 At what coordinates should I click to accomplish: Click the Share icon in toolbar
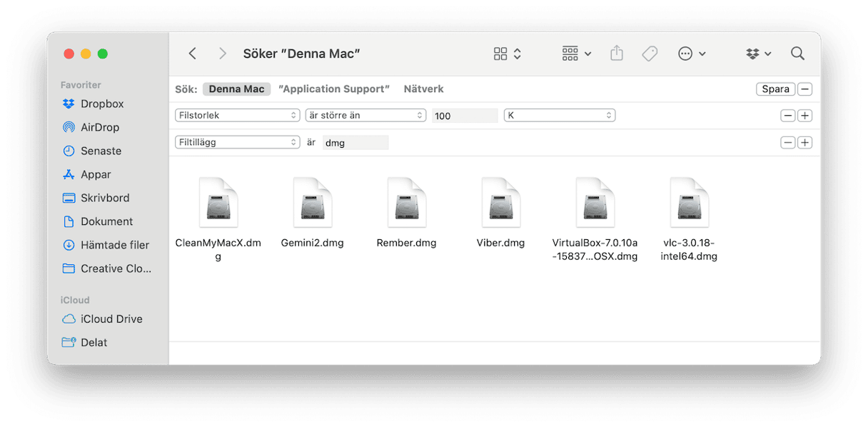[x=617, y=54]
